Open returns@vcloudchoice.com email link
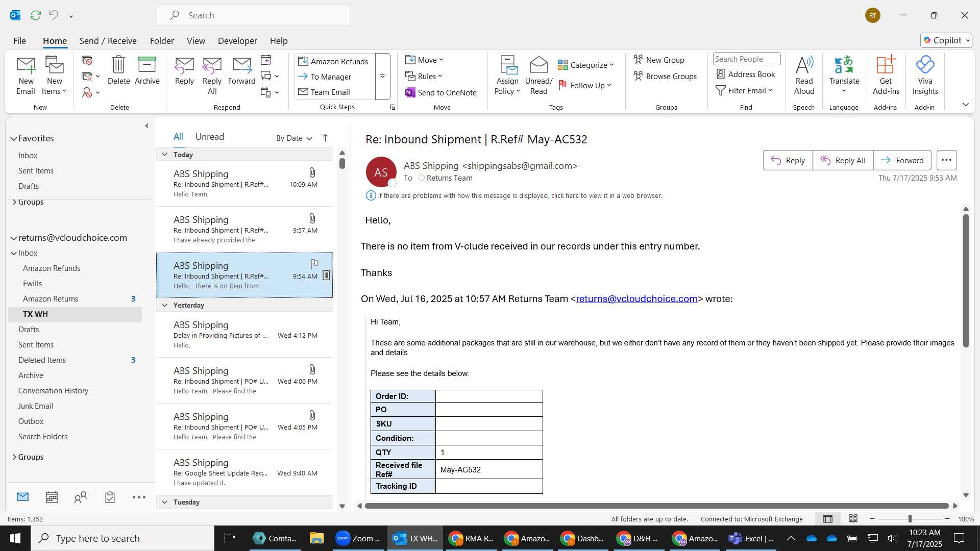980x551 pixels. pyautogui.click(x=636, y=299)
